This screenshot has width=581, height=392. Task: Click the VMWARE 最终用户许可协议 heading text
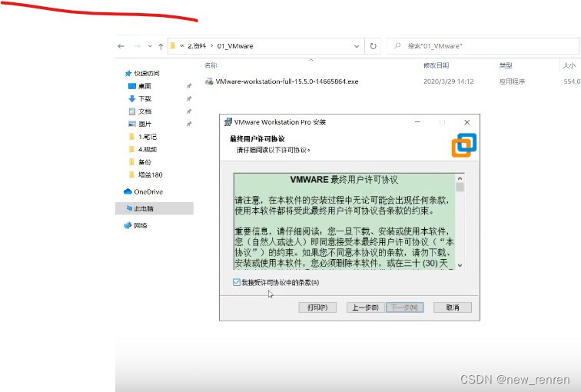(344, 180)
